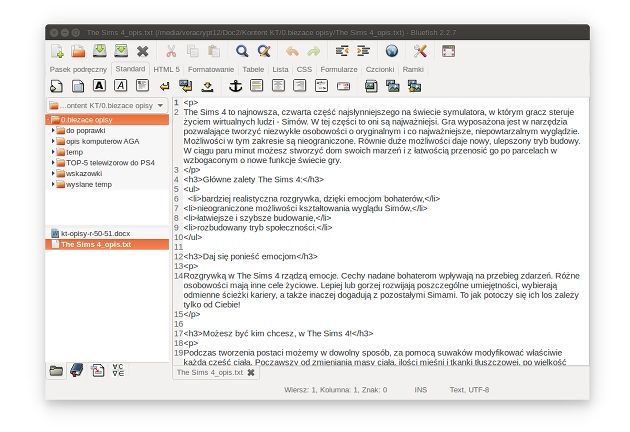Screen dimensions: 630x432
Task: Insert paragraph tag icon
Action: tap(142, 86)
